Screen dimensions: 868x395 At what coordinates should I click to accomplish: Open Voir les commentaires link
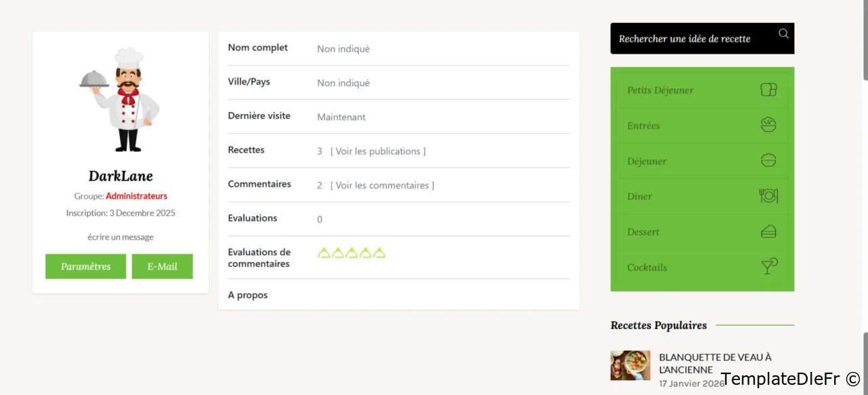click(382, 185)
